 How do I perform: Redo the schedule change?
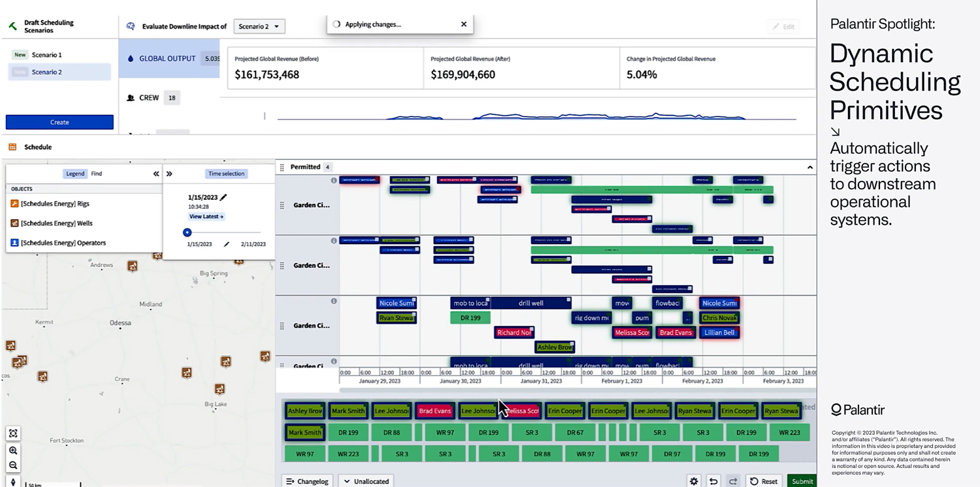[733, 481]
